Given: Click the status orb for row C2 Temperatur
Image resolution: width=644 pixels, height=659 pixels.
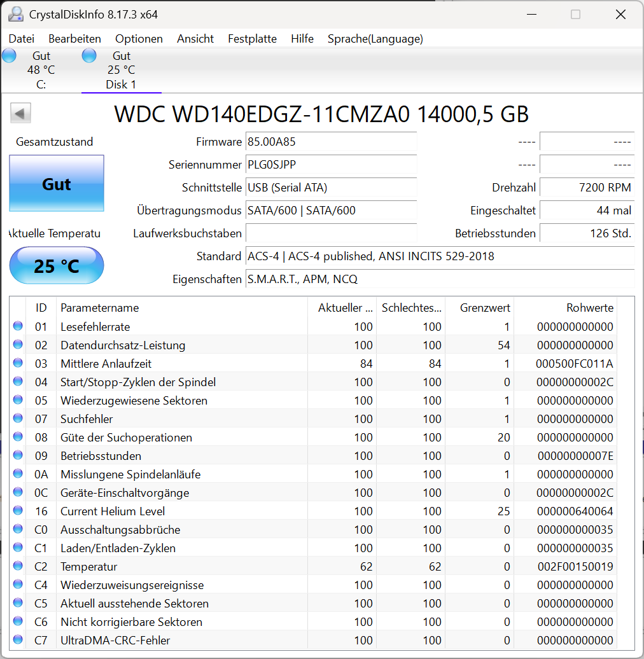Looking at the screenshot, I should pos(18,565).
